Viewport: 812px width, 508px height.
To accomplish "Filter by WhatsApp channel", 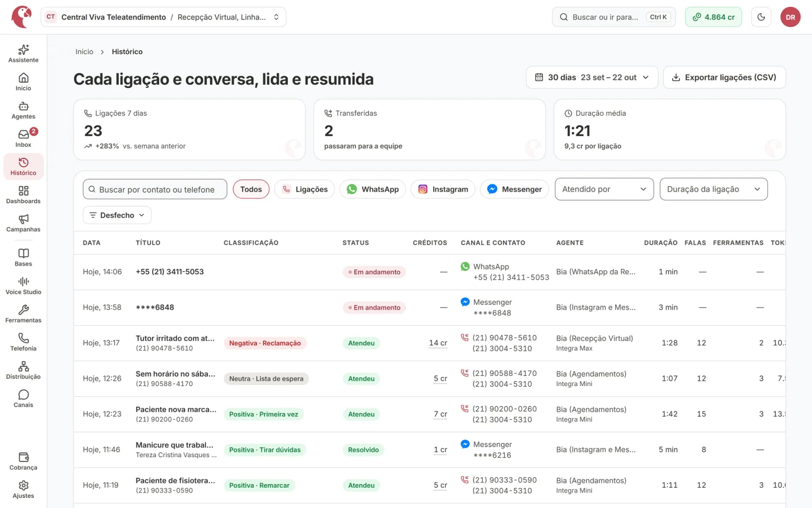I will (373, 189).
